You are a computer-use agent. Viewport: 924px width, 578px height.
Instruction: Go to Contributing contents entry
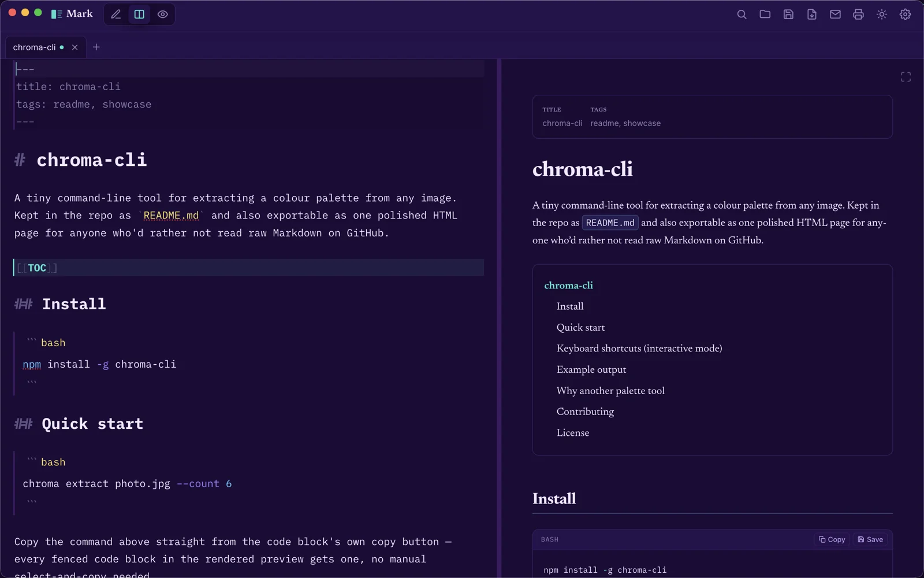[x=585, y=412]
